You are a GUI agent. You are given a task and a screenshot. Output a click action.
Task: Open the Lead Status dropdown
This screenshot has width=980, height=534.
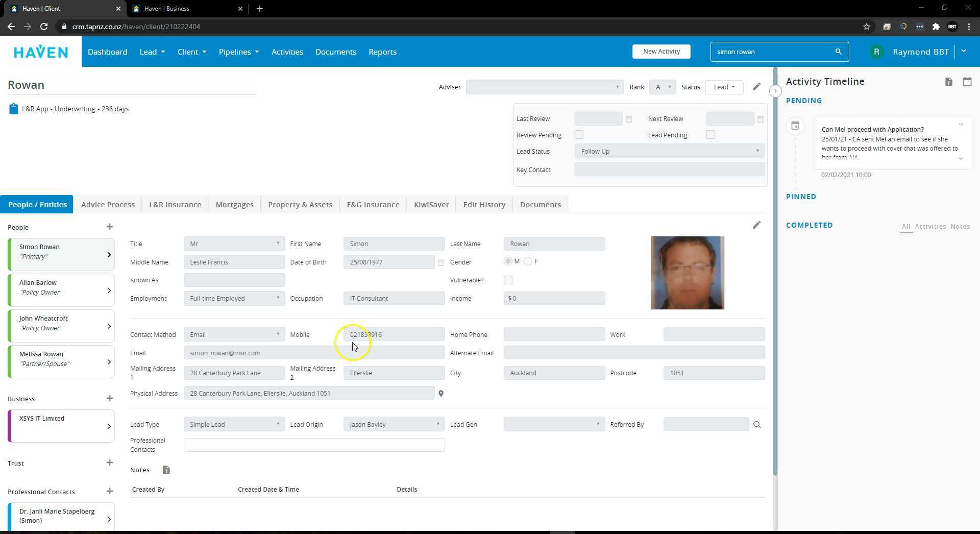coord(669,151)
